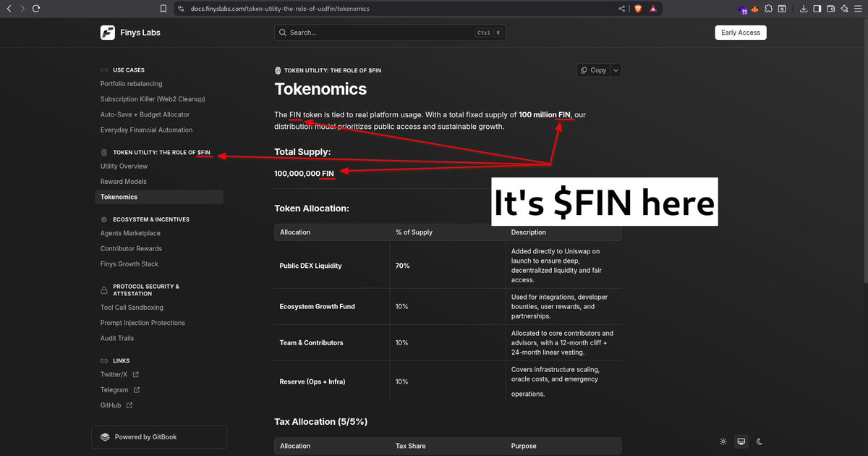The image size is (868, 456).
Task: Click the search magnifier icon
Action: click(282, 33)
